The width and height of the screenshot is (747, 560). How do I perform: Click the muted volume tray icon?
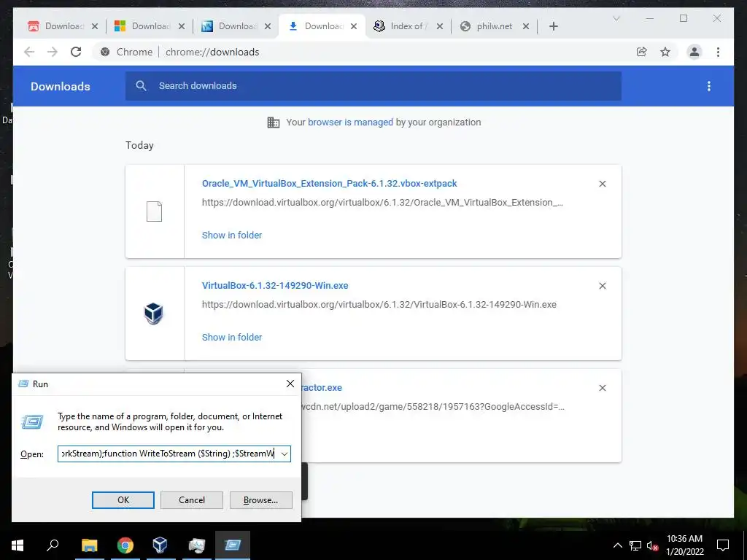(652, 545)
